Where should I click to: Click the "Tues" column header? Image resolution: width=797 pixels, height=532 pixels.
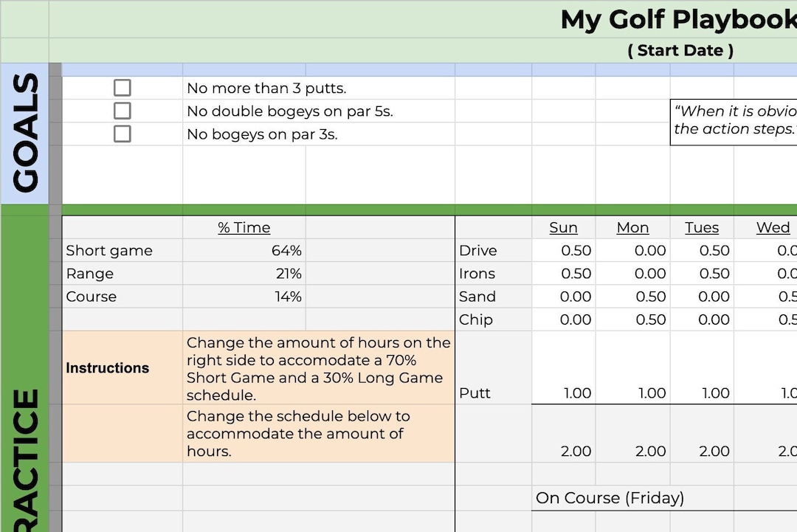click(702, 227)
